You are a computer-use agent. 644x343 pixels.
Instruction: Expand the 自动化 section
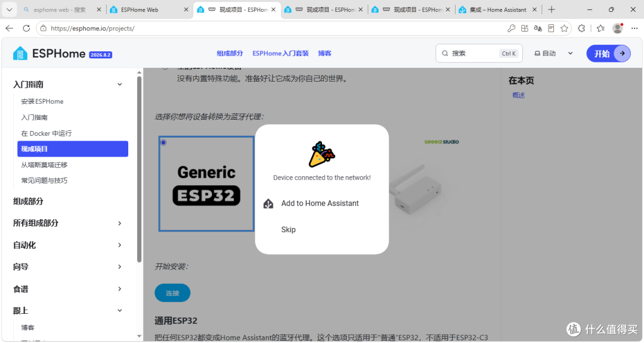click(119, 245)
